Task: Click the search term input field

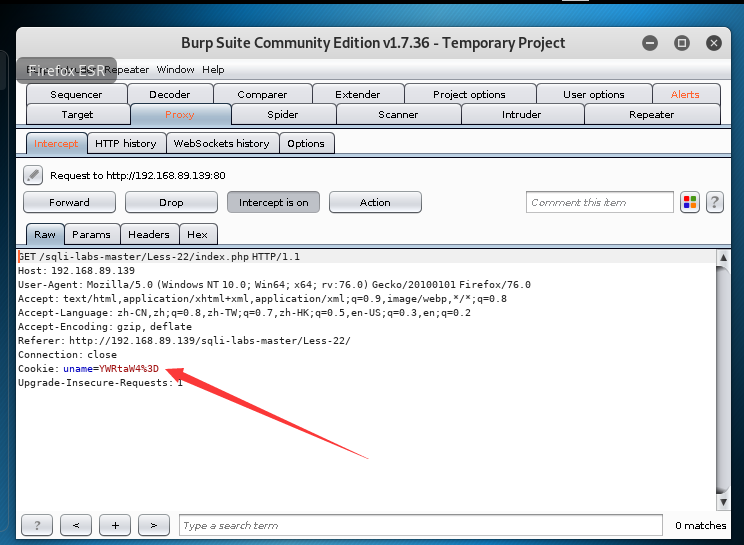Action: 421,525
